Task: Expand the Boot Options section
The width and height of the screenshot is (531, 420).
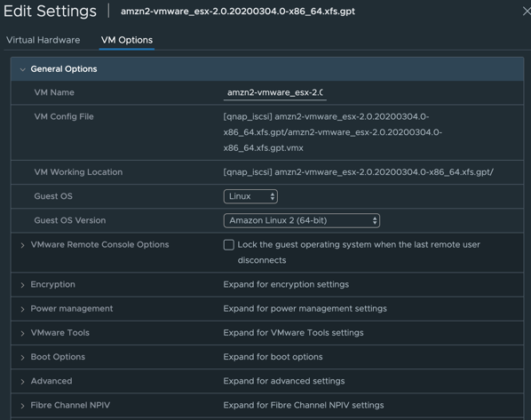Action: pos(23,358)
